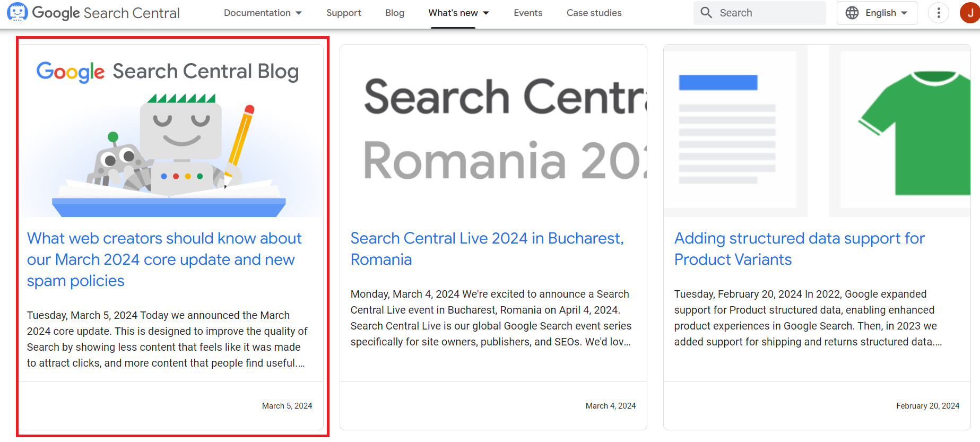Go to the Blog nav item
Image resolution: width=980 pixels, height=442 pixels.
[x=395, y=13]
